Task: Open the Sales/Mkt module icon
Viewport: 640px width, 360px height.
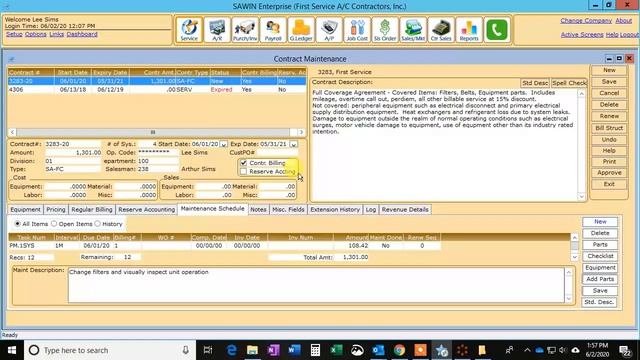Action: point(413,30)
